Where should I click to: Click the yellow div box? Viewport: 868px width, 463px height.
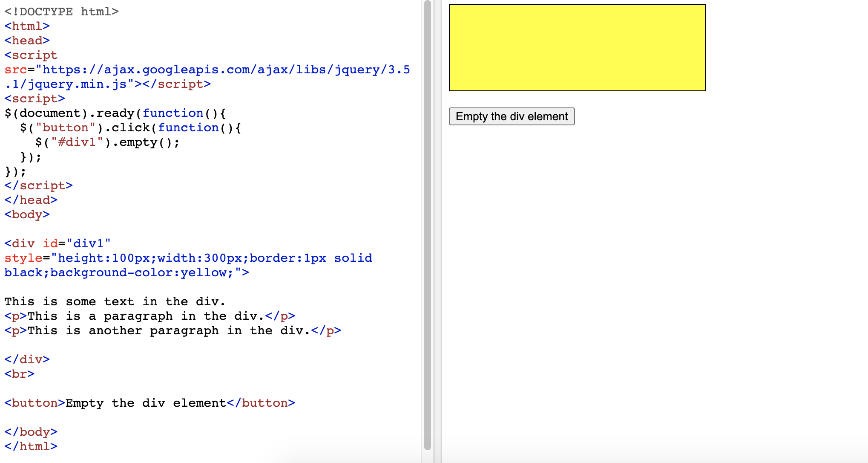(577, 48)
